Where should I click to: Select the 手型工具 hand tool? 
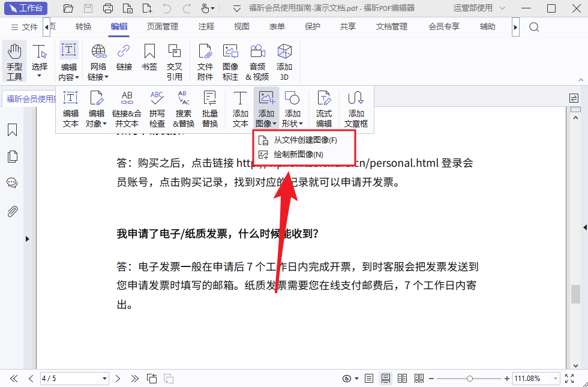coord(14,61)
